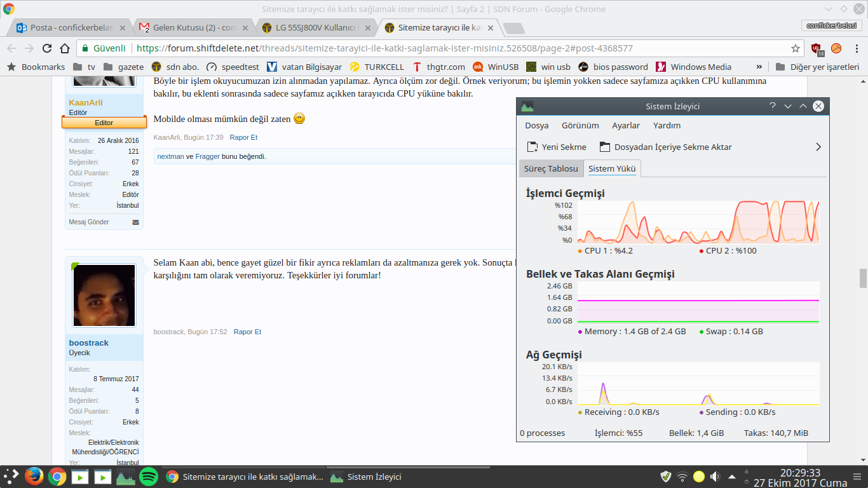Screen dimensions: 868x488
Task: Close the LG 55SJ800V browser tab
Action: [369, 28]
